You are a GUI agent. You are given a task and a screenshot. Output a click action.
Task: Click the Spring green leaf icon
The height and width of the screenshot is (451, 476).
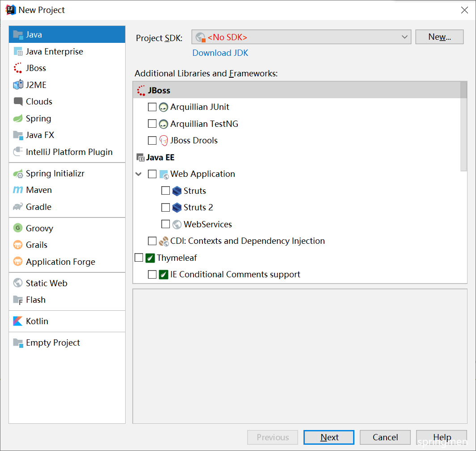18,118
